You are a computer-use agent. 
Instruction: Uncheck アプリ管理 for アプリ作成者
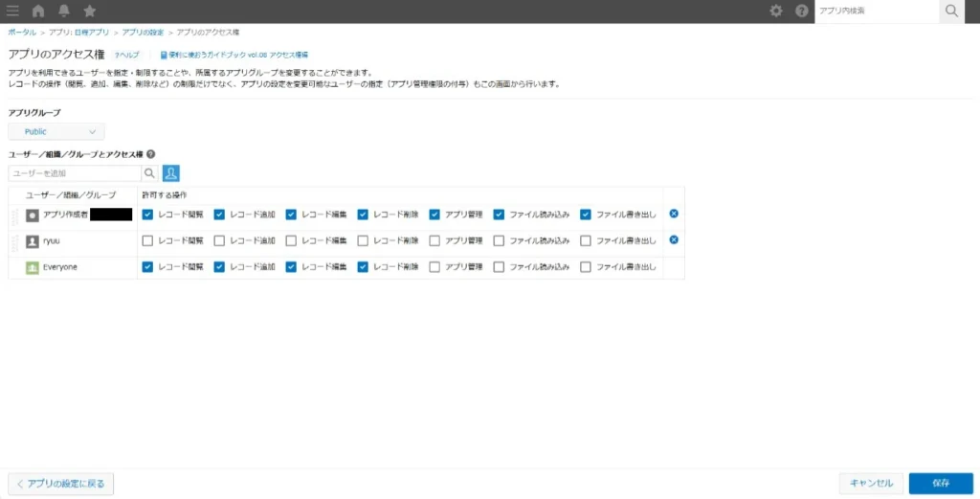click(x=435, y=215)
